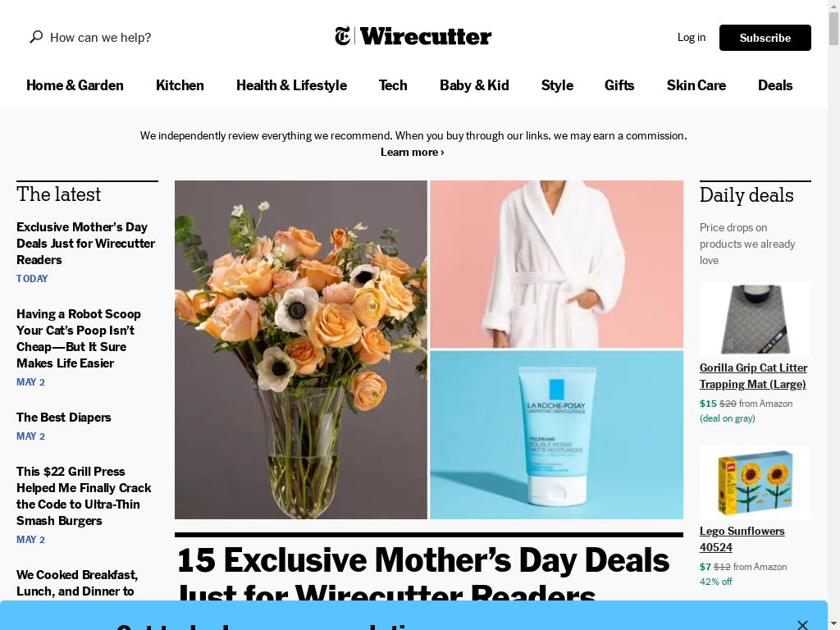Click the page vertical scrollbar thumb
The image size is (840, 630).
pyautogui.click(x=833, y=29)
